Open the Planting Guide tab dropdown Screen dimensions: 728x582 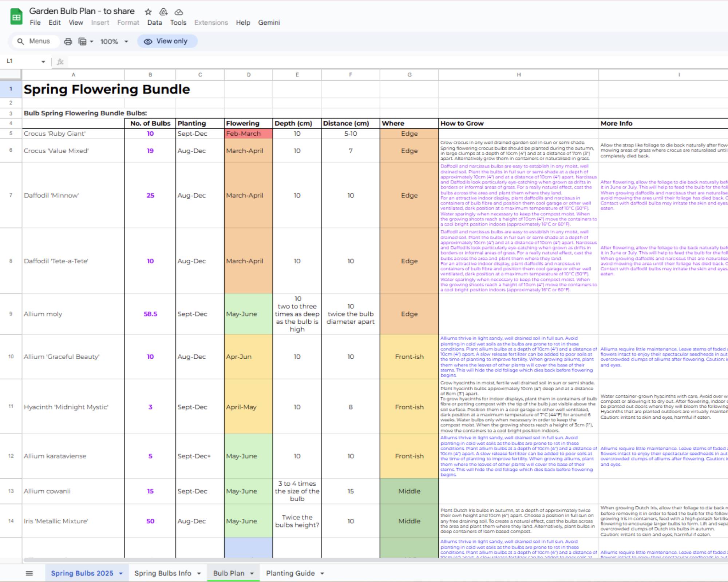322,573
